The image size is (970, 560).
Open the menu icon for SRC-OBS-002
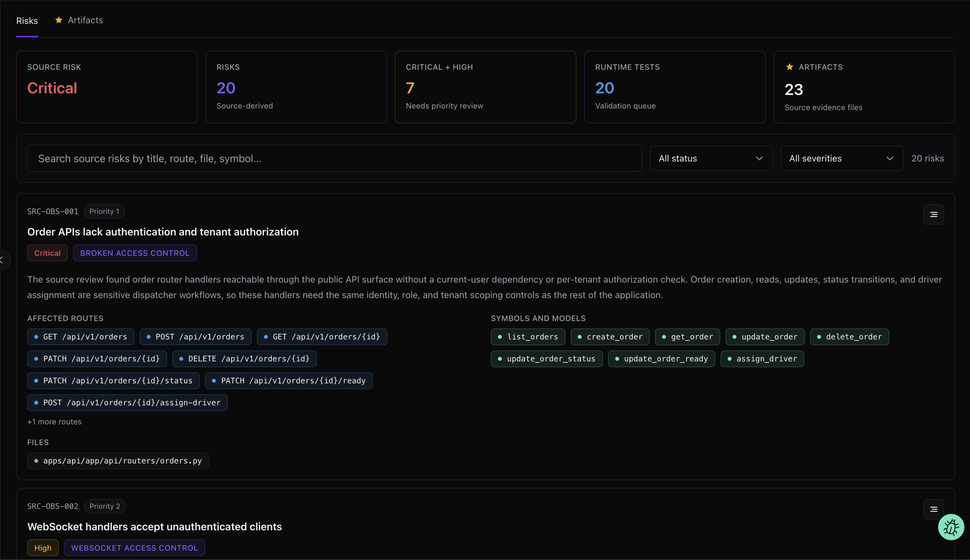tap(933, 509)
